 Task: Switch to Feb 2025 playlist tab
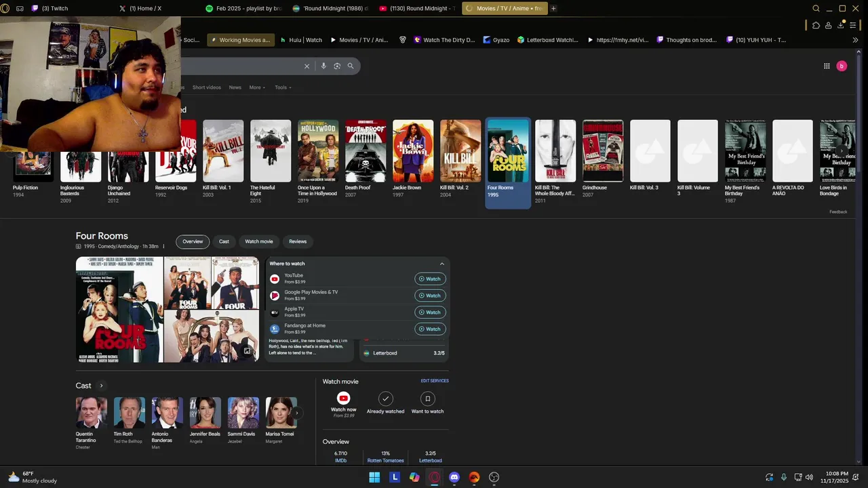tap(243, 8)
